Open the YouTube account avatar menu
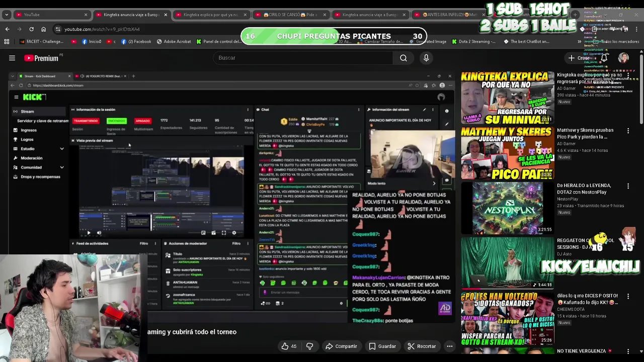Screen dimensions: 644x362 [623, 58]
